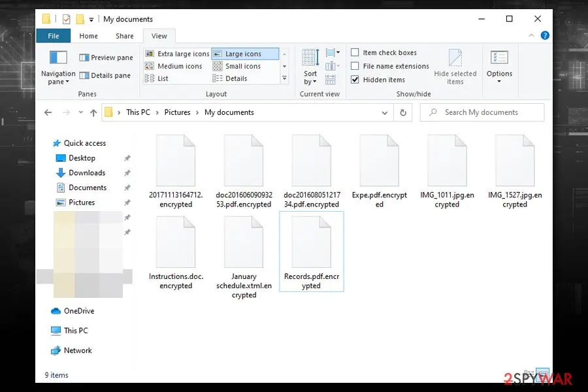Switch layout to Large icons
The width and height of the screenshot is (588, 392).
[245, 54]
